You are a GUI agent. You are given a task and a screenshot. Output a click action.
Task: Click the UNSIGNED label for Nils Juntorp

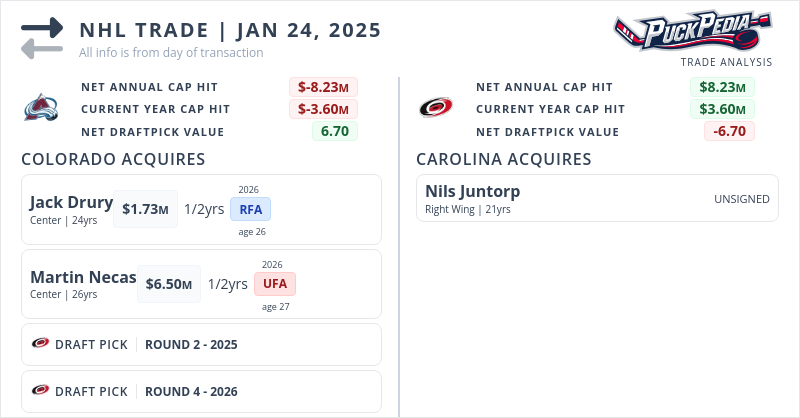point(741,199)
